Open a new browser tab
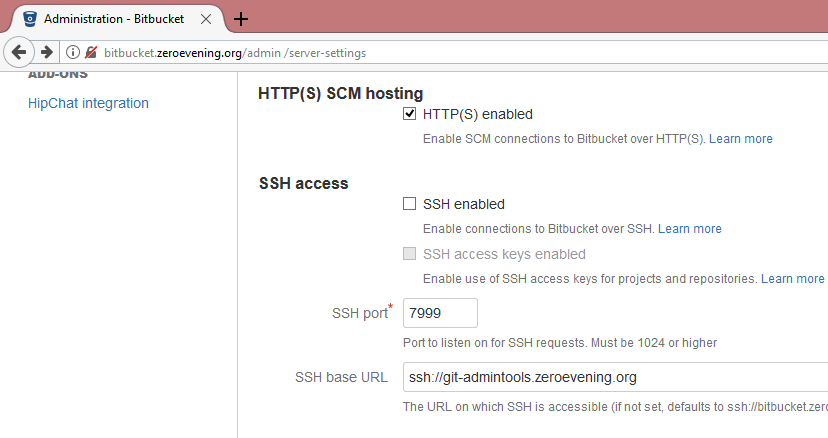The width and height of the screenshot is (828, 438). (x=241, y=19)
